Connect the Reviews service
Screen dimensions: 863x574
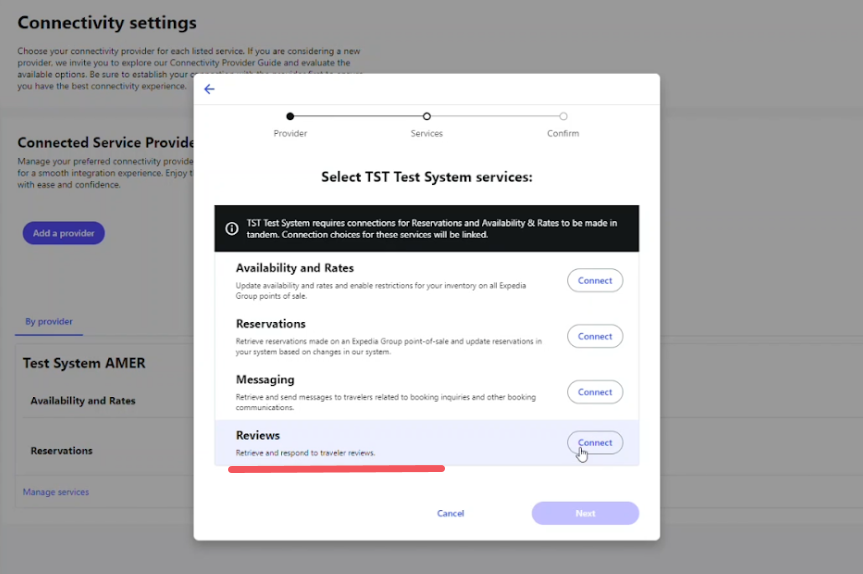point(595,442)
